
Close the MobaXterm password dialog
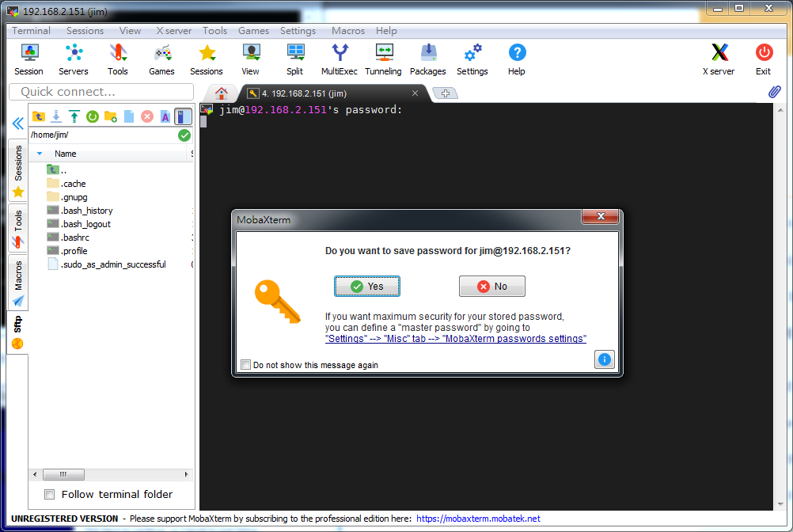tap(601, 216)
